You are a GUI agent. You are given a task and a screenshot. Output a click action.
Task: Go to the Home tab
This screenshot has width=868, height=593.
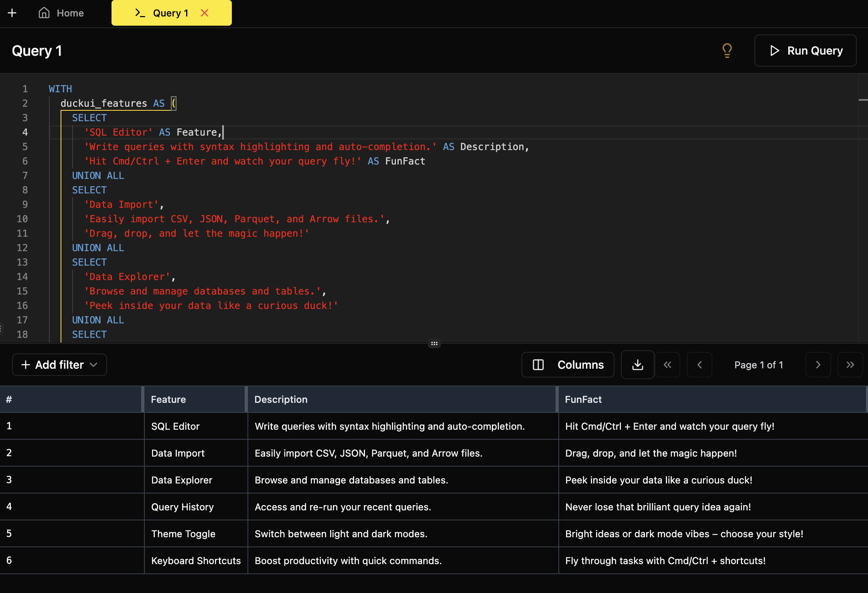pos(61,13)
